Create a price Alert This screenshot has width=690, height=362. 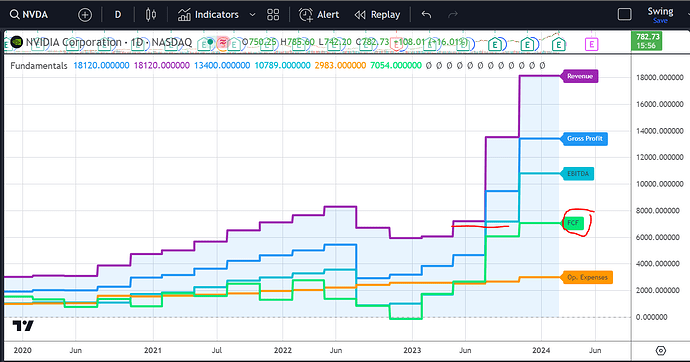[319, 15]
